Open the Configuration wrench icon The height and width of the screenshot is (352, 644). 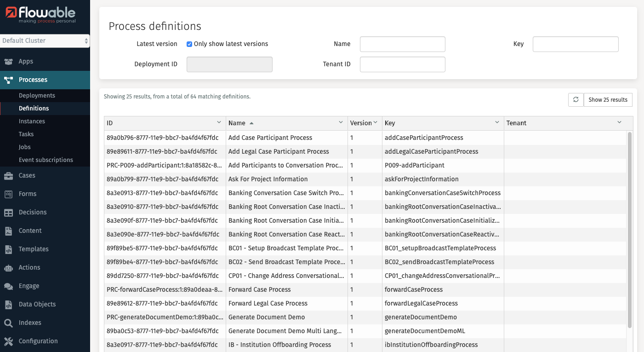tap(8, 341)
